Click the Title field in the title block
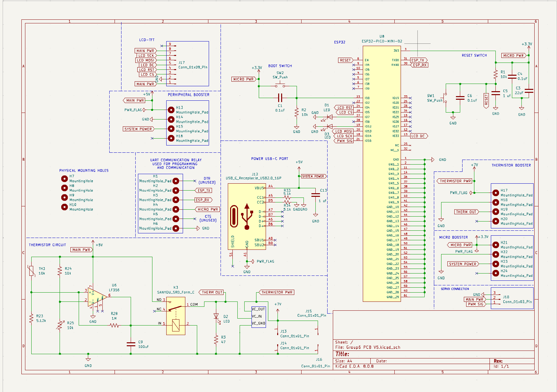Screen dimensions: 557x392 click(342, 354)
